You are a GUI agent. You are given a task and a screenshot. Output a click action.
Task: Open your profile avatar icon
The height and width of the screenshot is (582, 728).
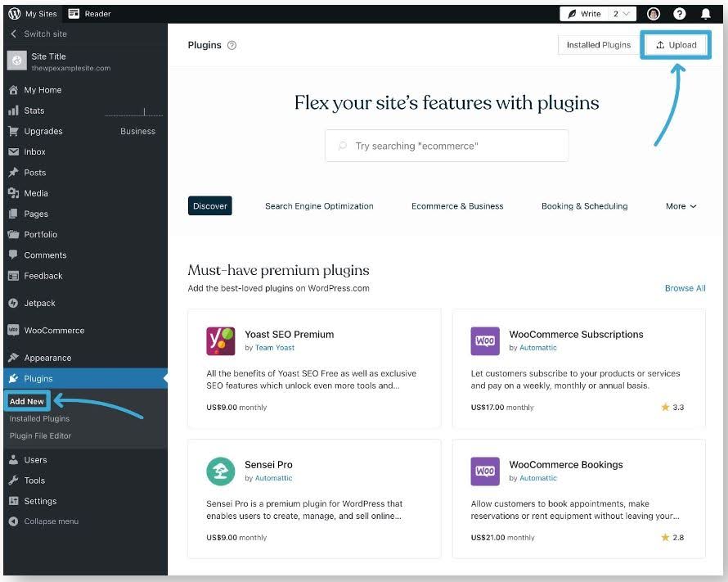(652, 13)
